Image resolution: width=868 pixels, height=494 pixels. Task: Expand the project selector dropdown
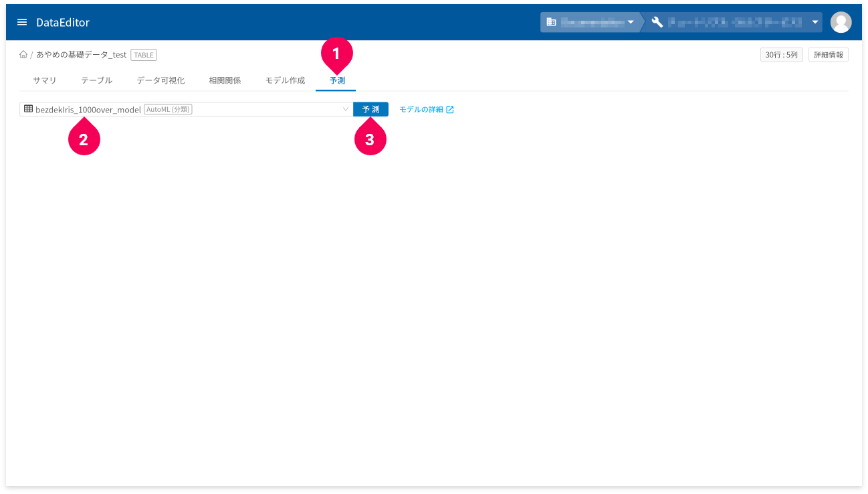click(x=815, y=22)
